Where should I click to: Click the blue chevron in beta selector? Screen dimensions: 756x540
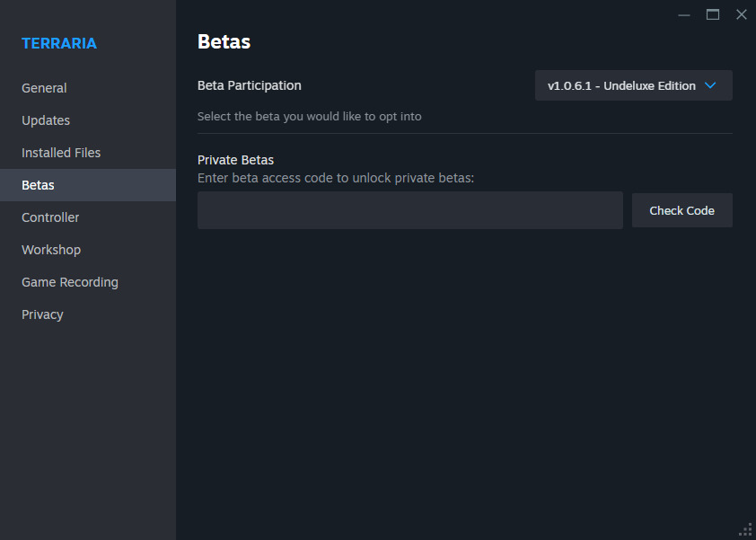point(710,85)
